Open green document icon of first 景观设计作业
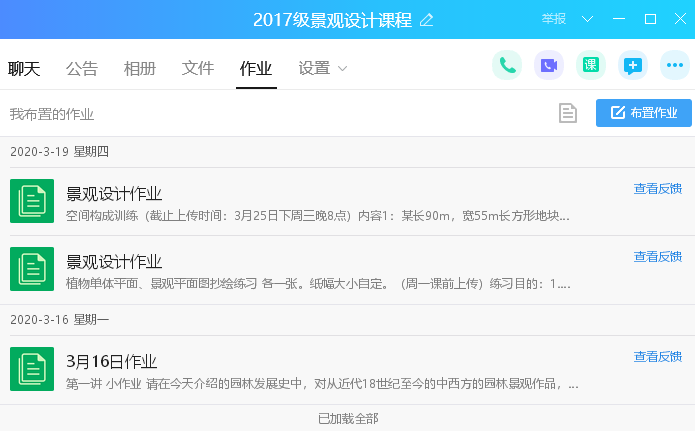 [32, 201]
